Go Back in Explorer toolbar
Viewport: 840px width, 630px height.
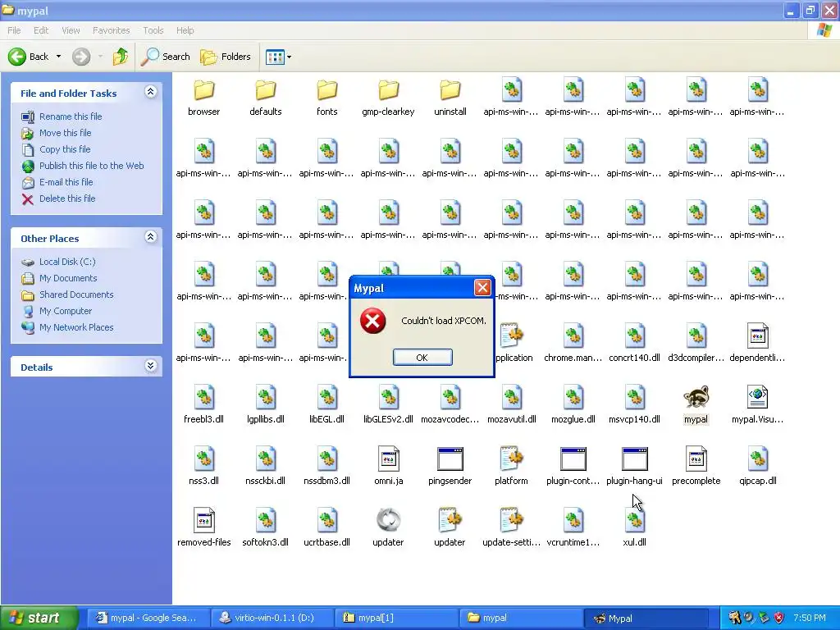(29, 57)
